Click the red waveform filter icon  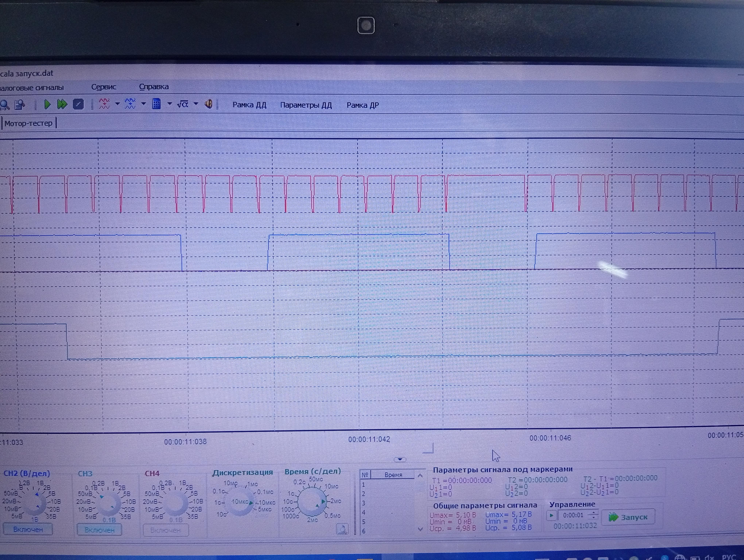104,104
